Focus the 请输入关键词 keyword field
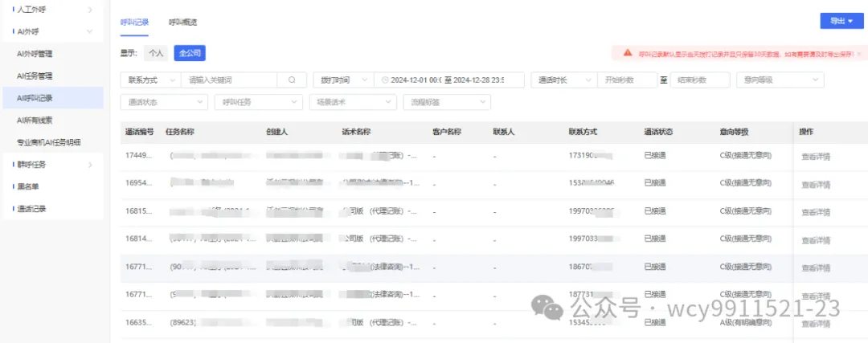Viewport: 868px width, 343px height. (x=228, y=80)
